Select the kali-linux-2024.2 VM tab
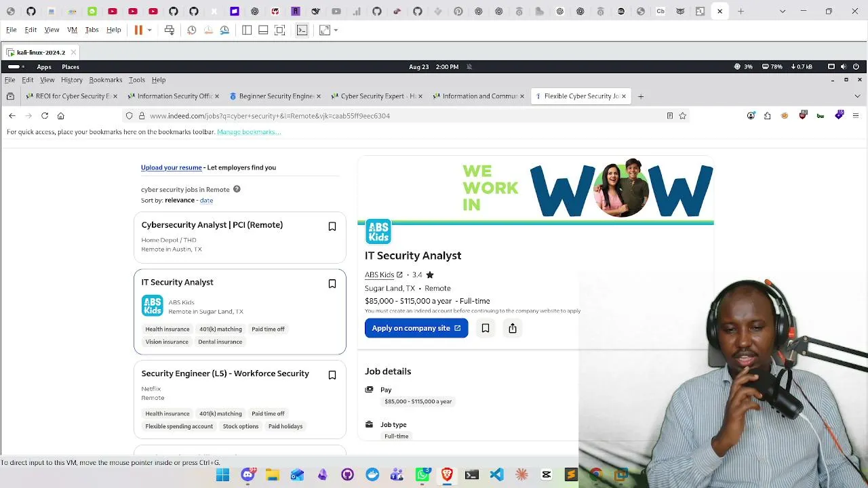Image resolution: width=868 pixels, height=488 pixels. 41,52
